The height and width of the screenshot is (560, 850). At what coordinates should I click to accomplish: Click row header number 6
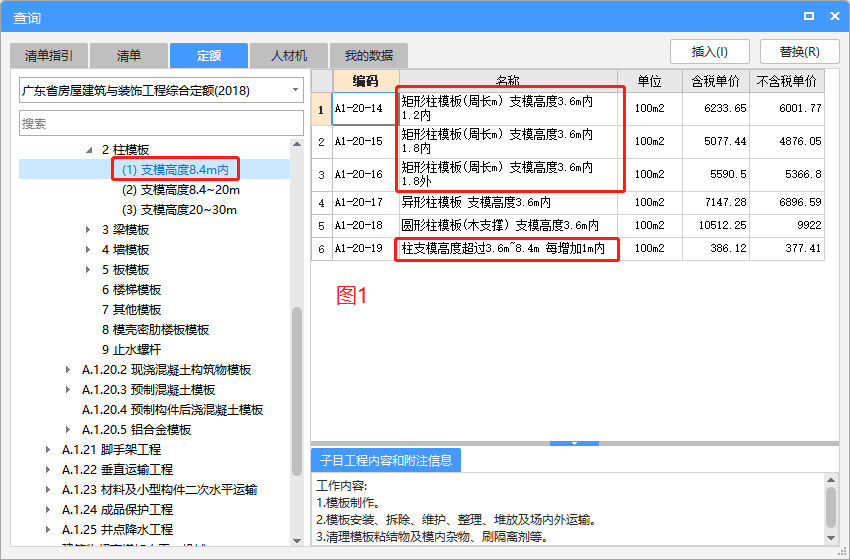click(321, 249)
